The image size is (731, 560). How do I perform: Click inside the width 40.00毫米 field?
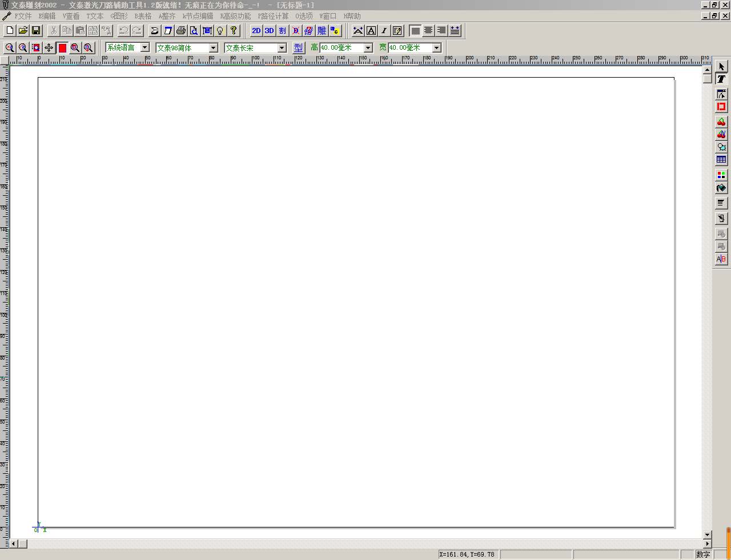[410, 48]
